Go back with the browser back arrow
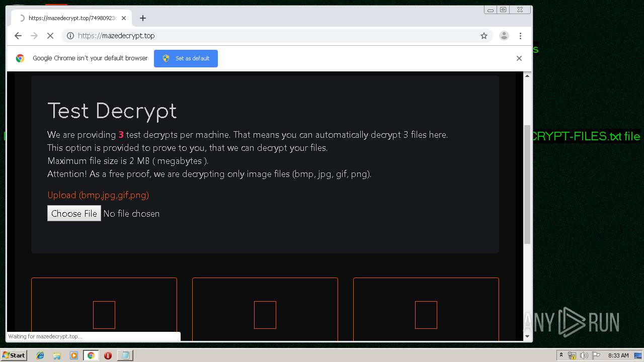The height and width of the screenshot is (362, 644). tap(18, 36)
